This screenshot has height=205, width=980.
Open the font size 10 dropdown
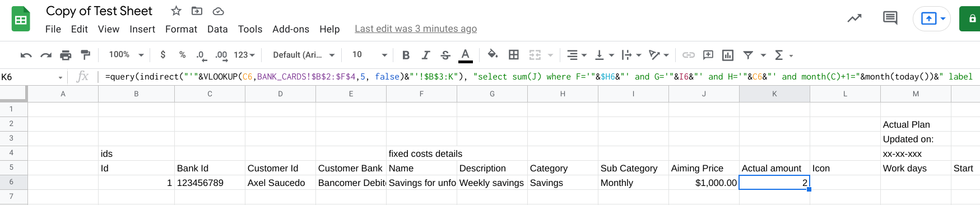click(370, 55)
